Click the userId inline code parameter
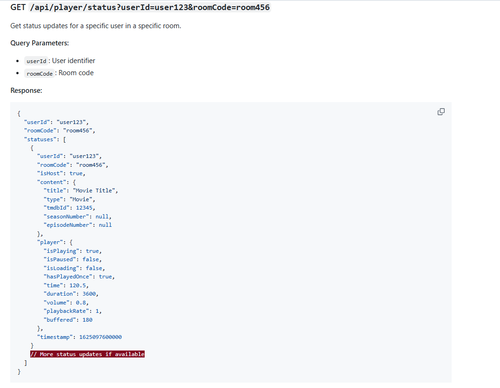This screenshot has height=388, width=500. pos(36,61)
